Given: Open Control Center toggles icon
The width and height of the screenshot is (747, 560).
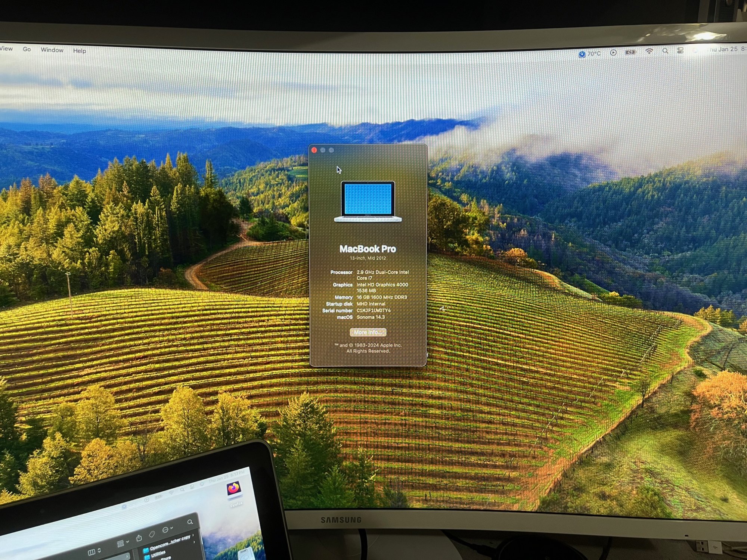Looking at the screenshot, I should click(x=680, y=51).
